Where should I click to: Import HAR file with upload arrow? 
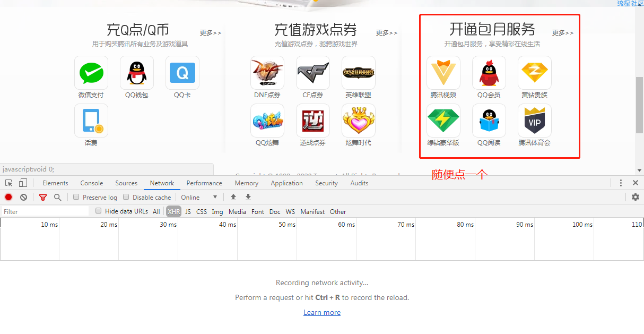click(x=233, y=197)
